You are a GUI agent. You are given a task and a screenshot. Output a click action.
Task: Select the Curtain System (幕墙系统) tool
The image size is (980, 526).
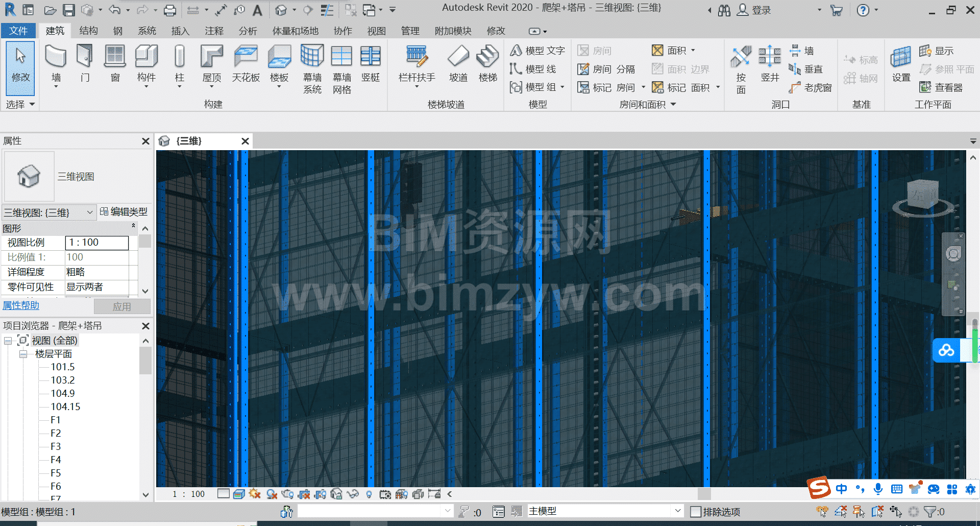312,69
